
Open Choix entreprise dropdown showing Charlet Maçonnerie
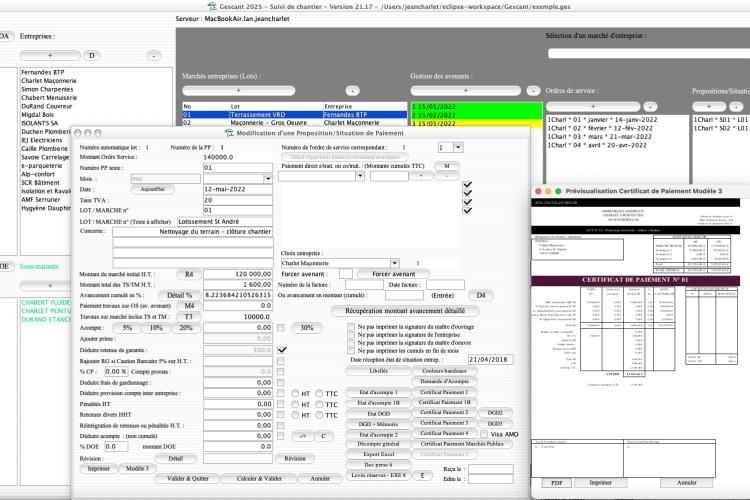[x=394, y=263]
